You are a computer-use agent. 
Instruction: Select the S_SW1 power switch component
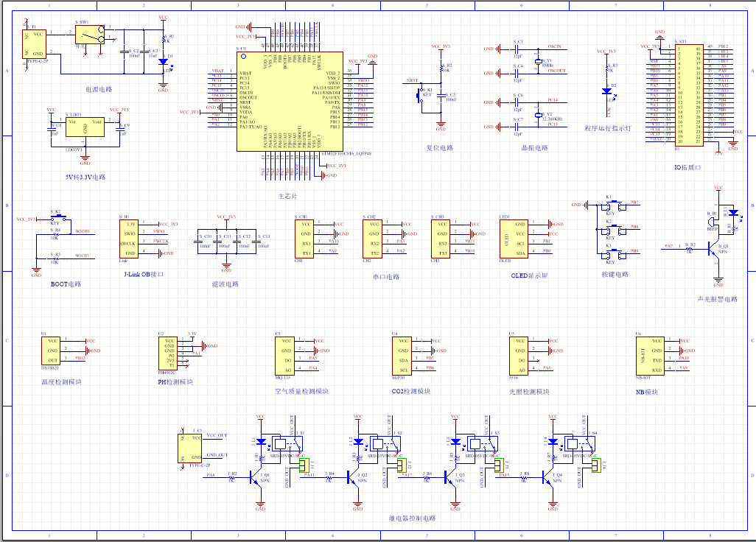[90, 34]
